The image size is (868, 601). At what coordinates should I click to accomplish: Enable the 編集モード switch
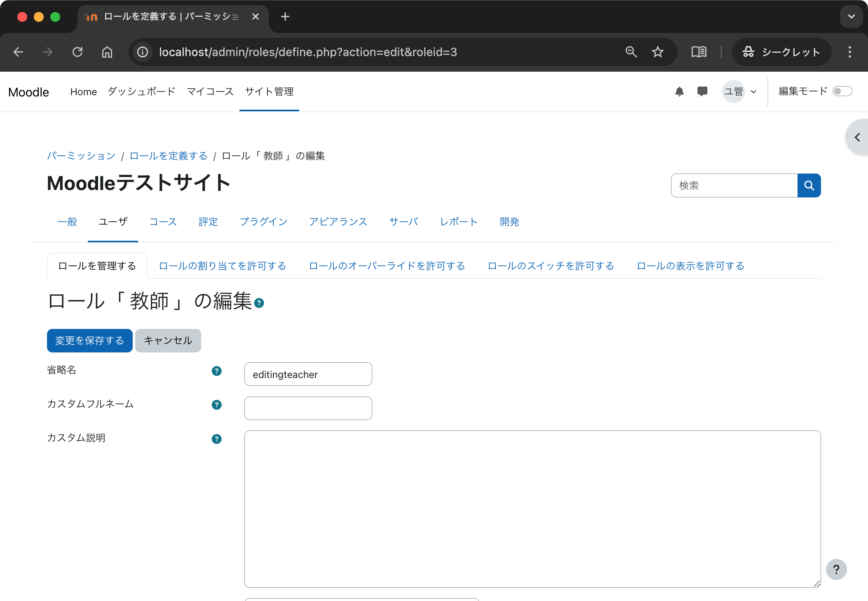(842, 91)
